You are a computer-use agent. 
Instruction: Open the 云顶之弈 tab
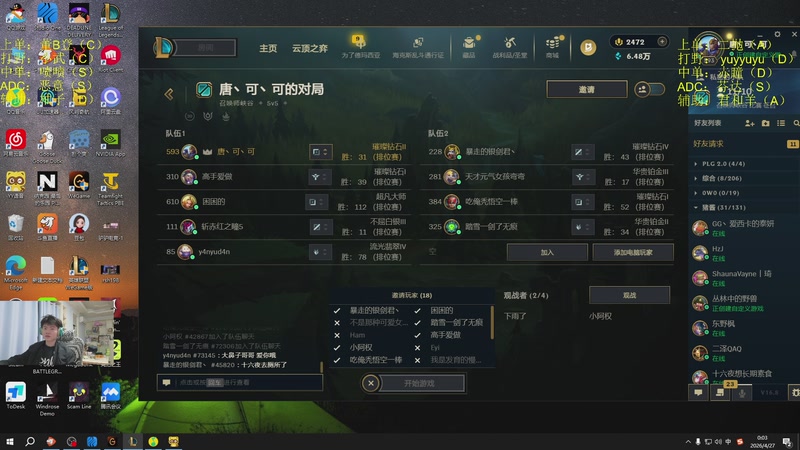[x=310, y=48]
